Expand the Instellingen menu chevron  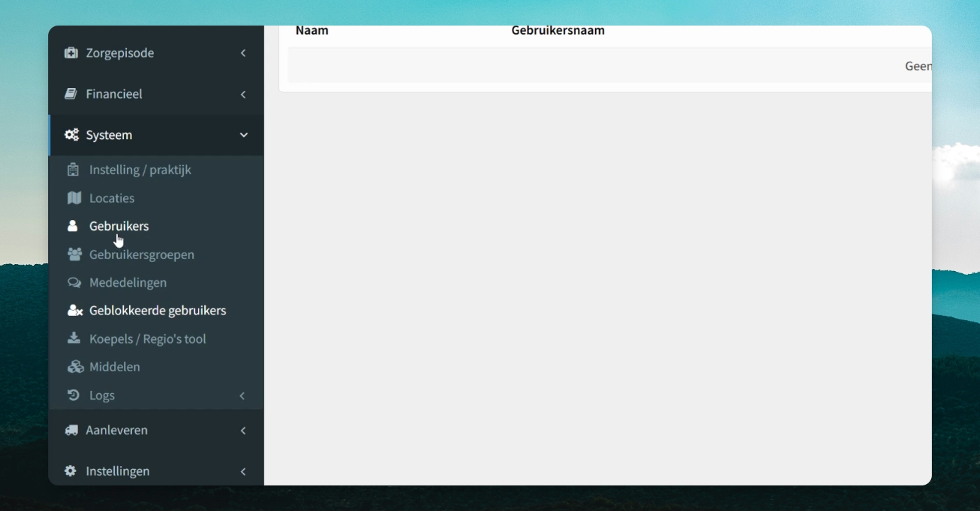(x=243, y=471)
